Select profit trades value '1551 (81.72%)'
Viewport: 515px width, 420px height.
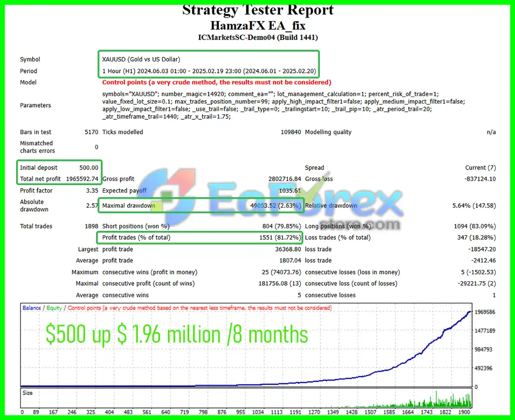[280, 237]
